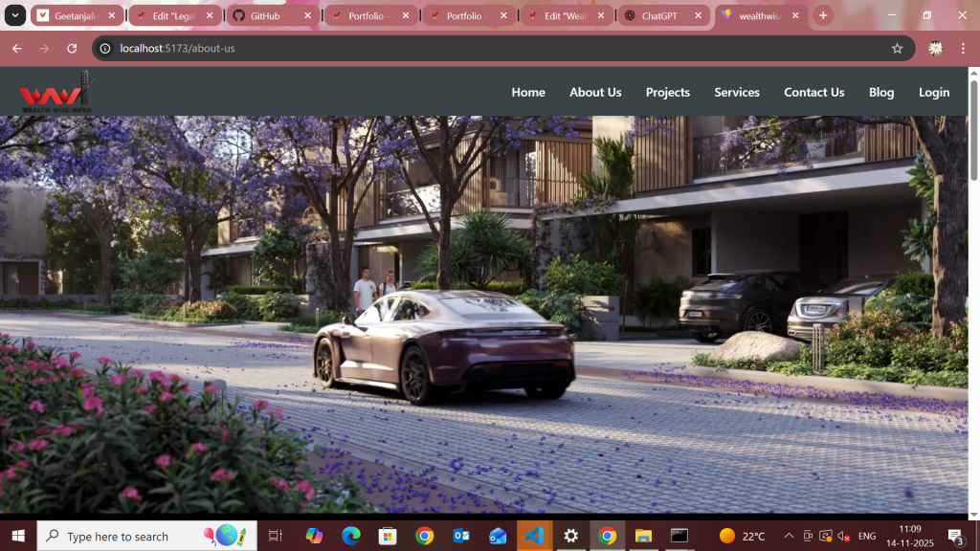Go back to the previous page
Screen dimensions: 980x551
[16, 49]
